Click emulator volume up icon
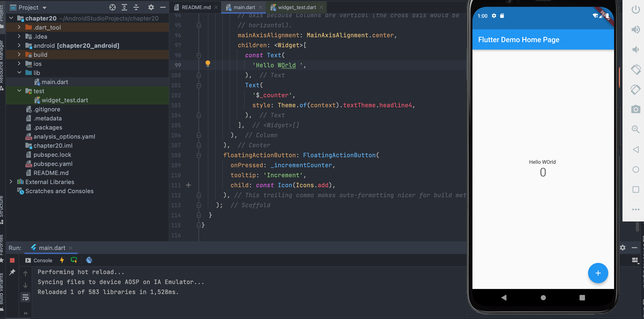The height and width of the screenshot is (319, 644). click(x=636, y=30)
